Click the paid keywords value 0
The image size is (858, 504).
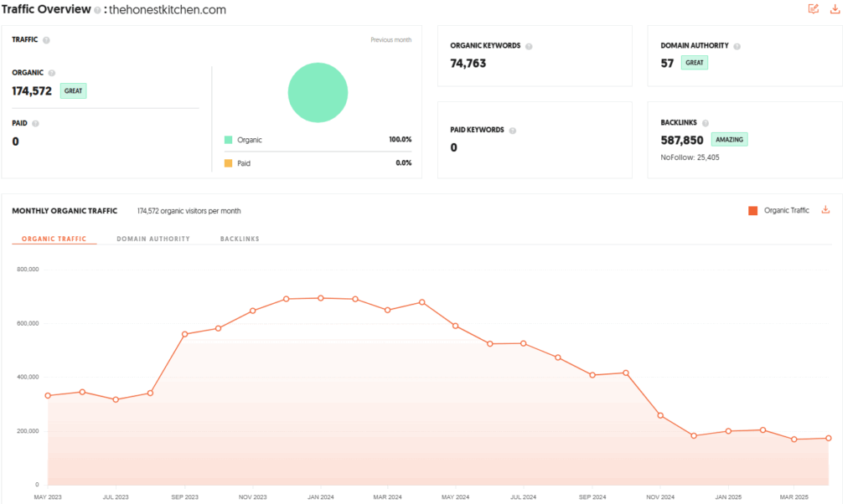[453, 147]
